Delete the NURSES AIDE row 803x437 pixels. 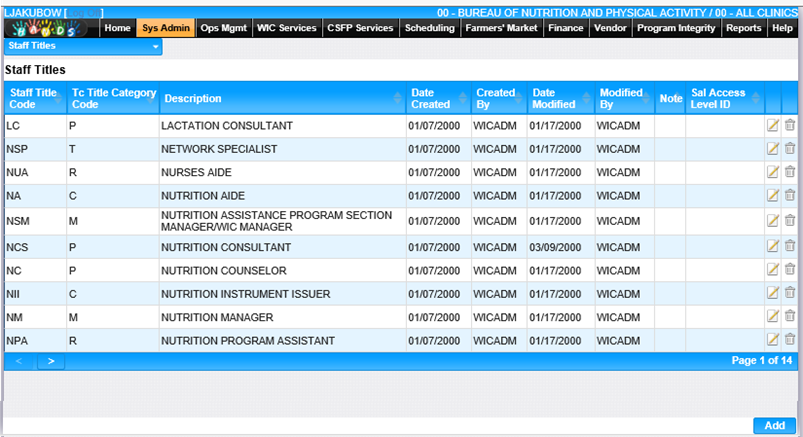pos(790,172)
